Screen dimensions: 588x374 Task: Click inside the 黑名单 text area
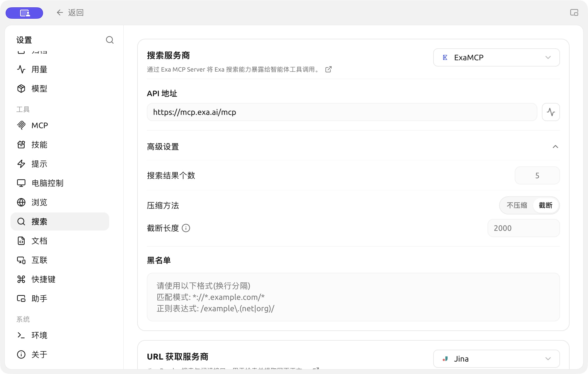pos(353,297)
